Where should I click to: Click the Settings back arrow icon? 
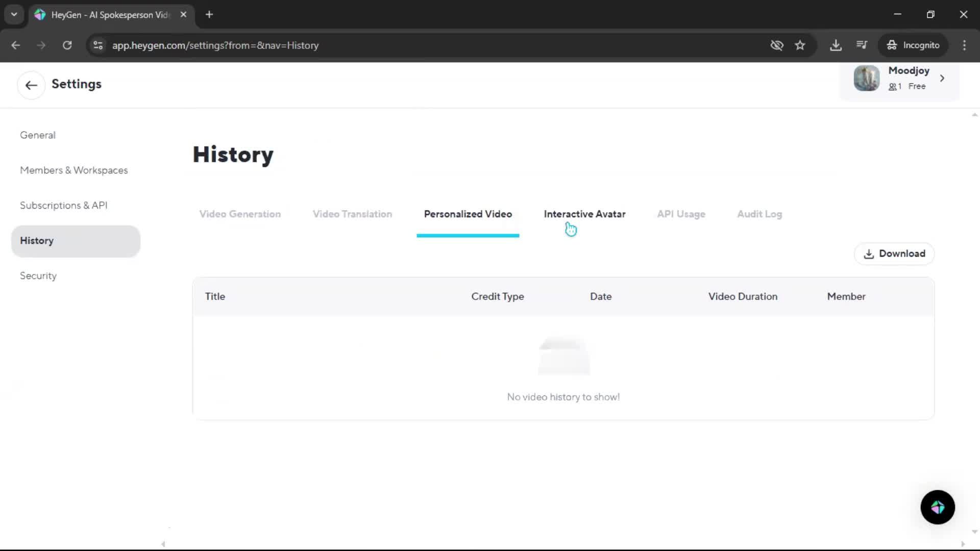[31, 85]
